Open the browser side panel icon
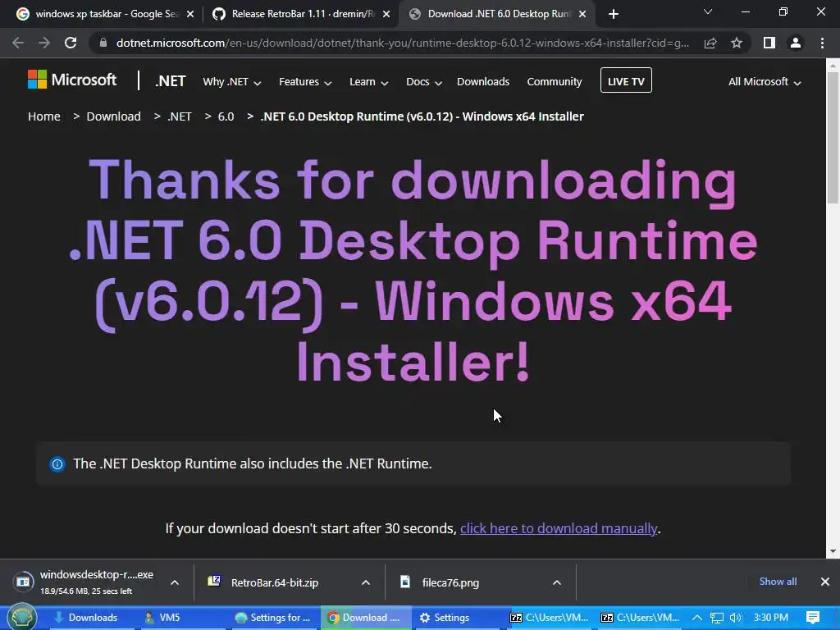The width and height of the screenshot is (840, 630). tap(769, 43)
